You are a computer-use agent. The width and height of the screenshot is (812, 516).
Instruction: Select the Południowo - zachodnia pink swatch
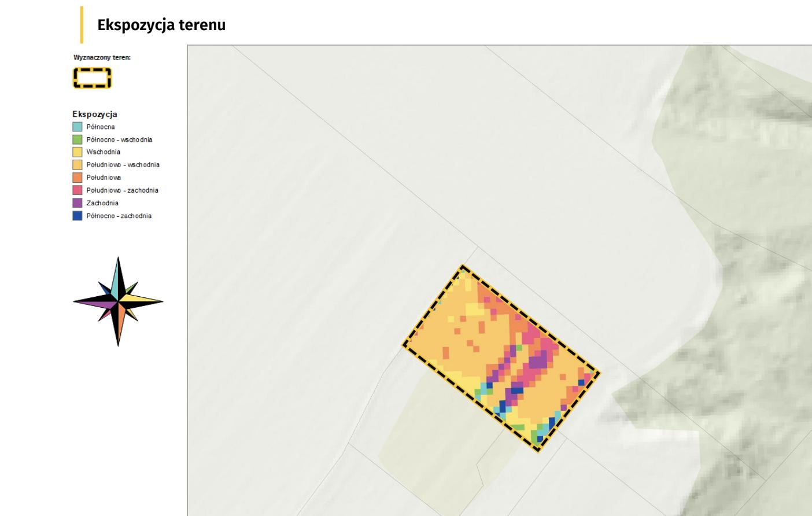coord(77,190)
